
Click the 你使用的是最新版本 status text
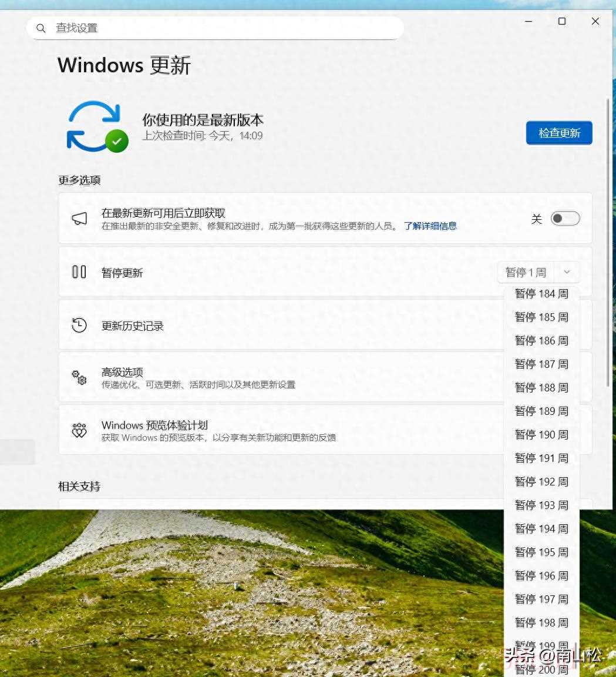pyautogui.click(x=203, y=120)
